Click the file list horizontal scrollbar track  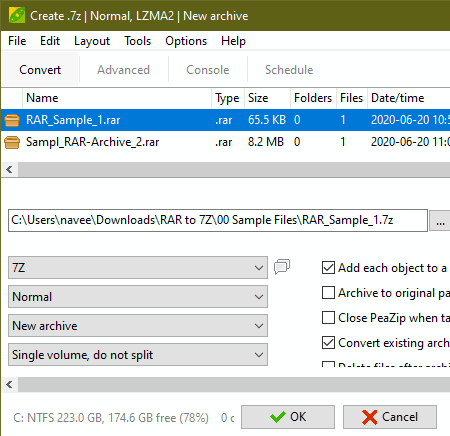coord(234,169)
